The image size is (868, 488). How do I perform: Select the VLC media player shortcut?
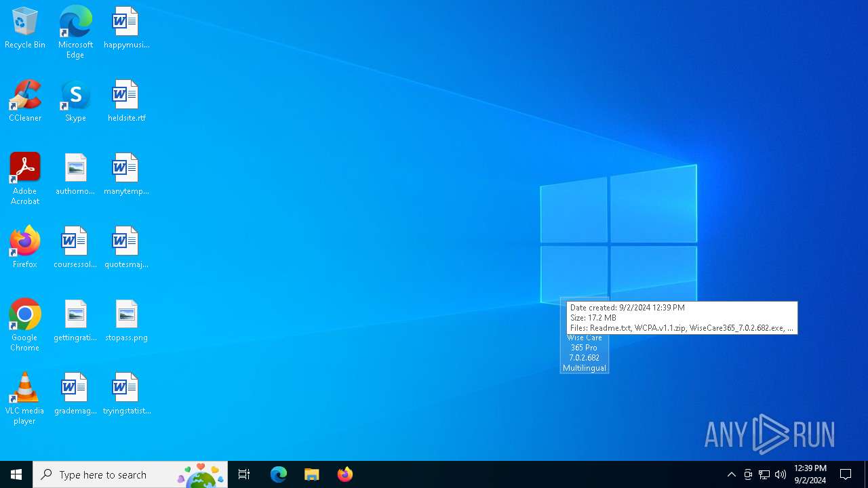25,399
